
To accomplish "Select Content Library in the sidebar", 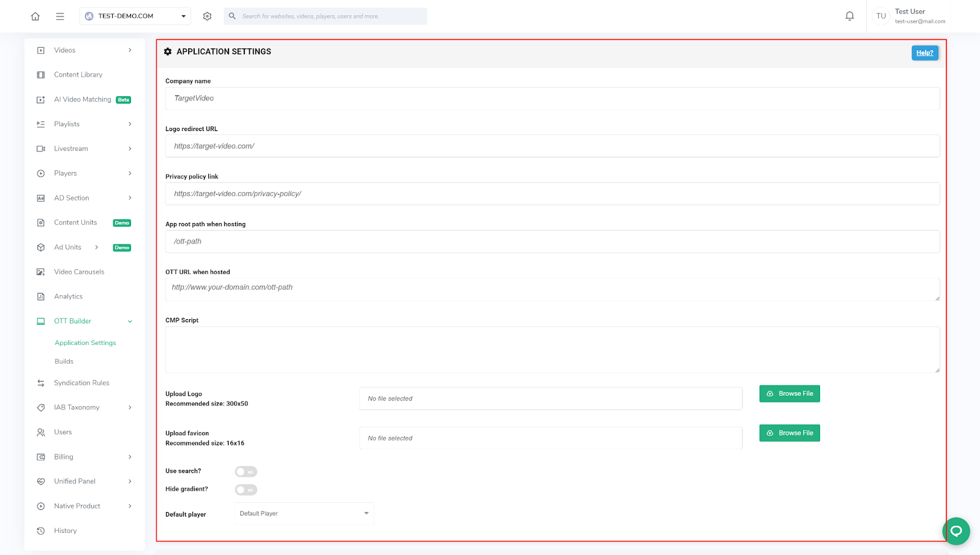I will pyautogui.click(x=78, y=75).
